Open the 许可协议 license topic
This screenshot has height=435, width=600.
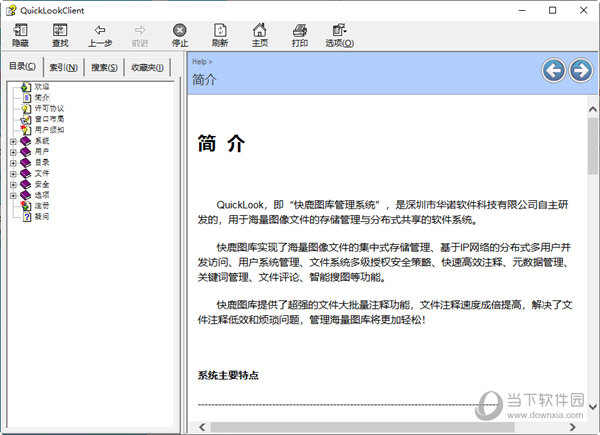[x=49, y=108]
